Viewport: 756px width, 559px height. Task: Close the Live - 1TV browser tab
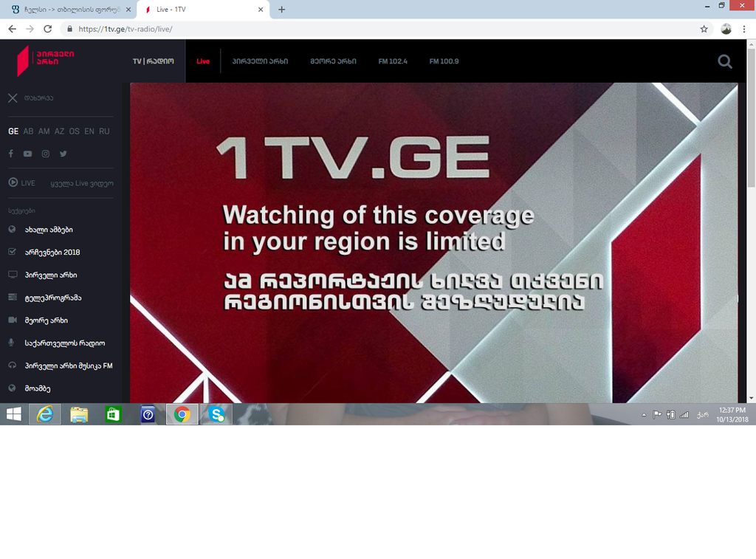pos(261,9)
